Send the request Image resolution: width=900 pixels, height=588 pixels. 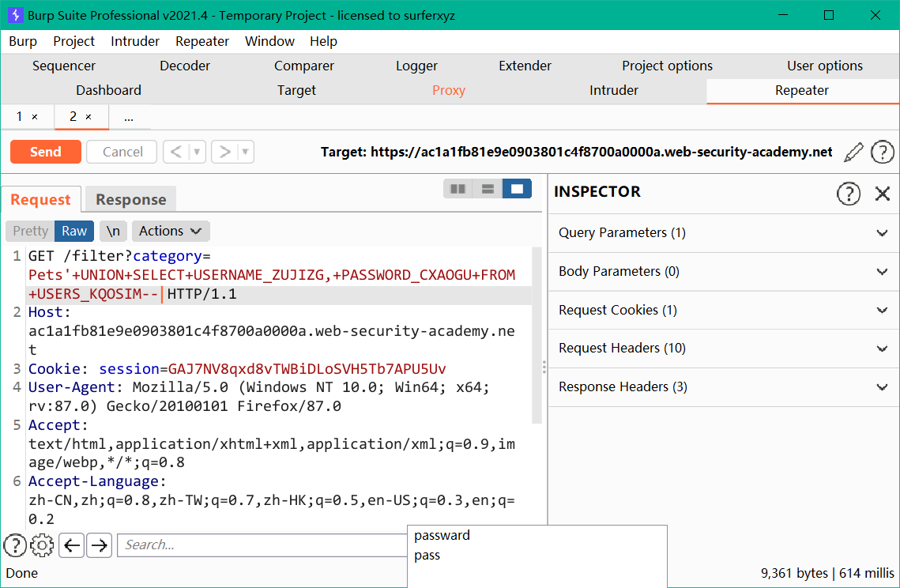[45, 153]
